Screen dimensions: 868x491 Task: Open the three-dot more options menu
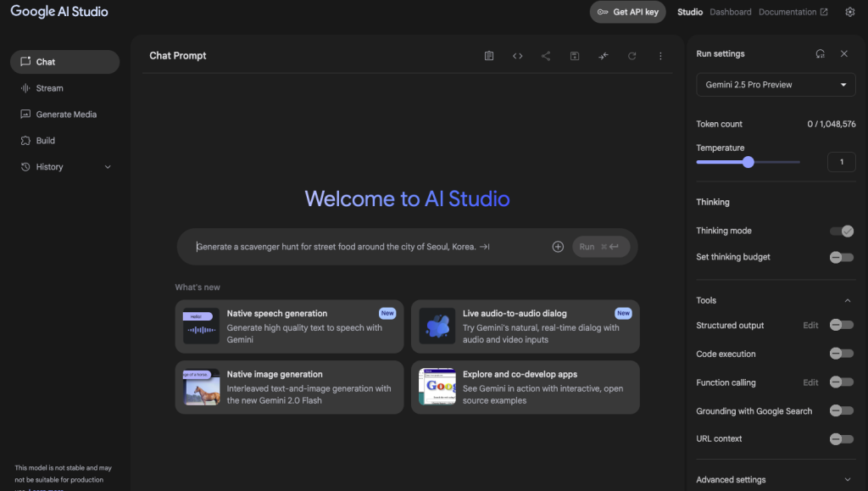tap(660, 56)
